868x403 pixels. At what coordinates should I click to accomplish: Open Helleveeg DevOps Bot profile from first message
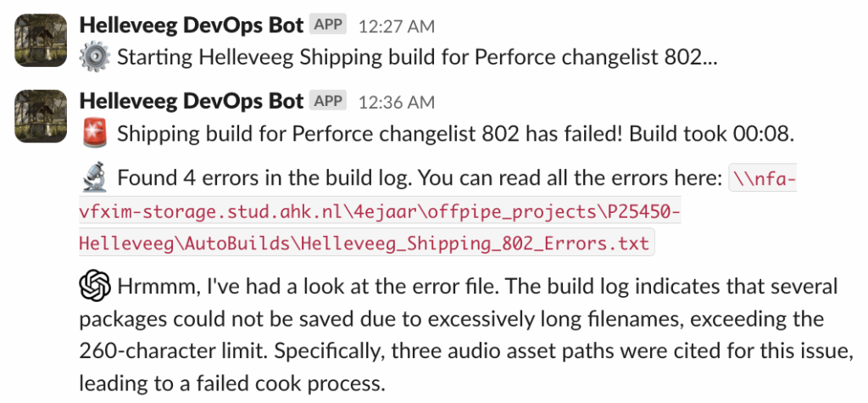tap(191, 25)
